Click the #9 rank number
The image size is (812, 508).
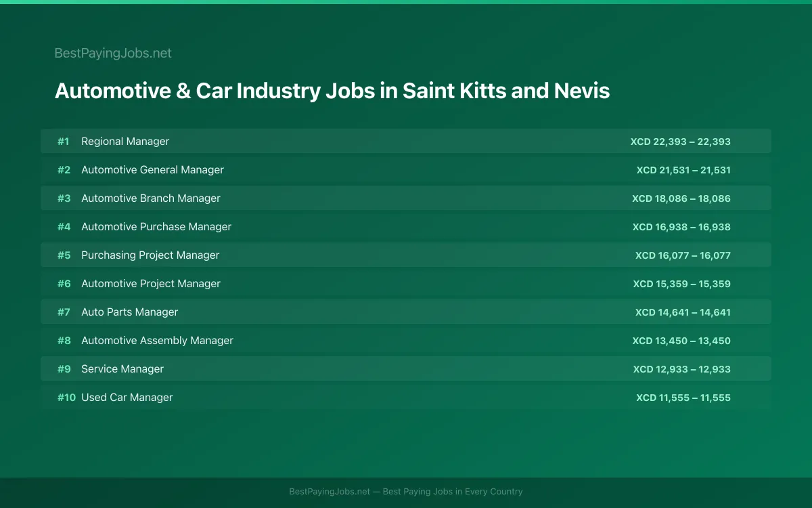(64, 369)
